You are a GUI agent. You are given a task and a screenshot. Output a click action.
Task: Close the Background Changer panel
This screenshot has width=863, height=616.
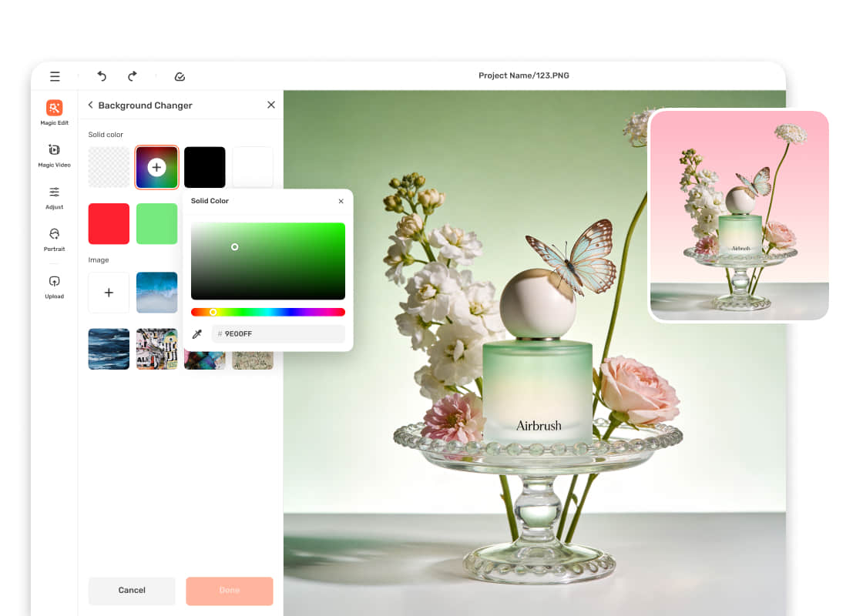[270, 105]
